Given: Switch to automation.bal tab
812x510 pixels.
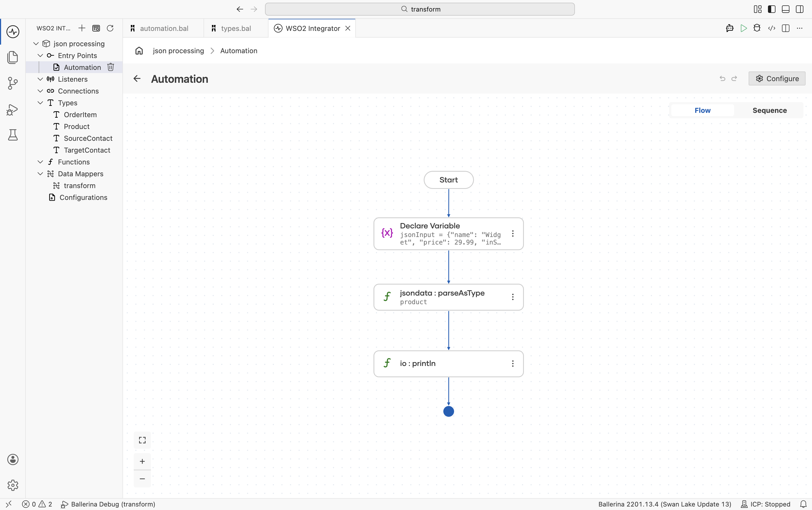Looking at the screenshot, I should 164,28.
